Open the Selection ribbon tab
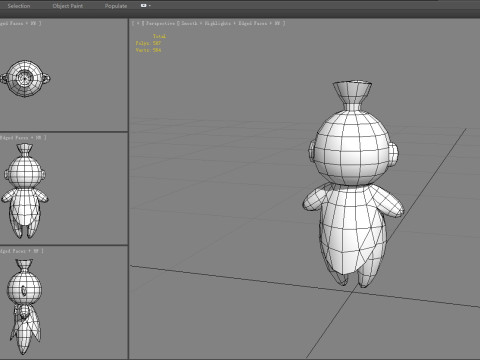 point(19,6)
